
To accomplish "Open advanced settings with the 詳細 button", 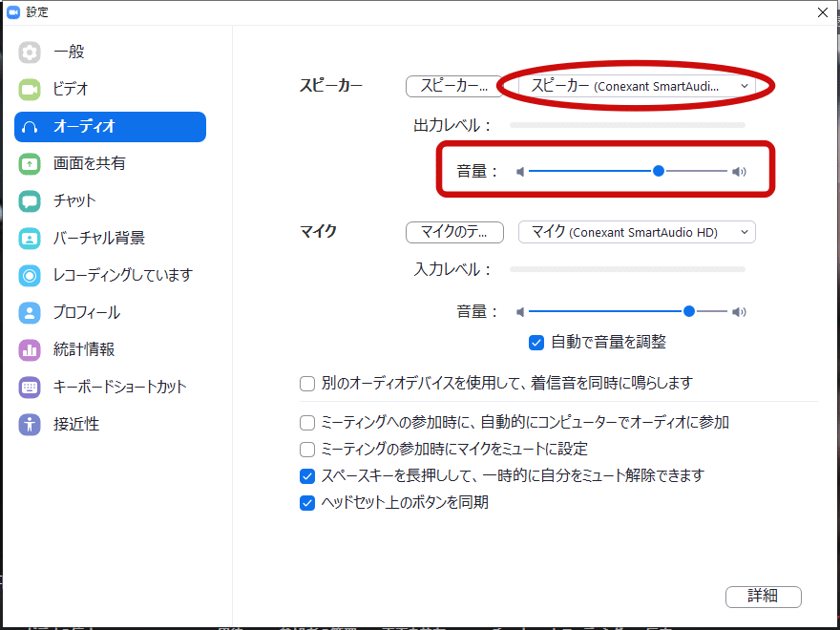I will tap(764, 597).
